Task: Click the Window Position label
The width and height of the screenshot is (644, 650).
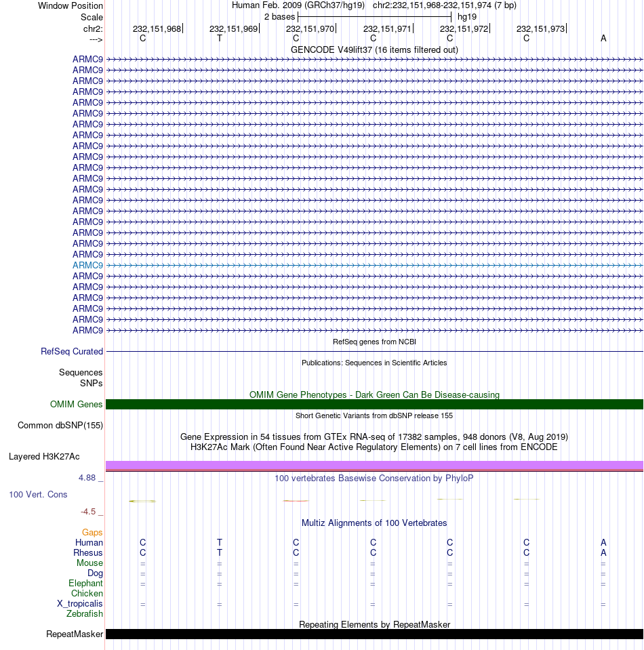Action: 70,6
